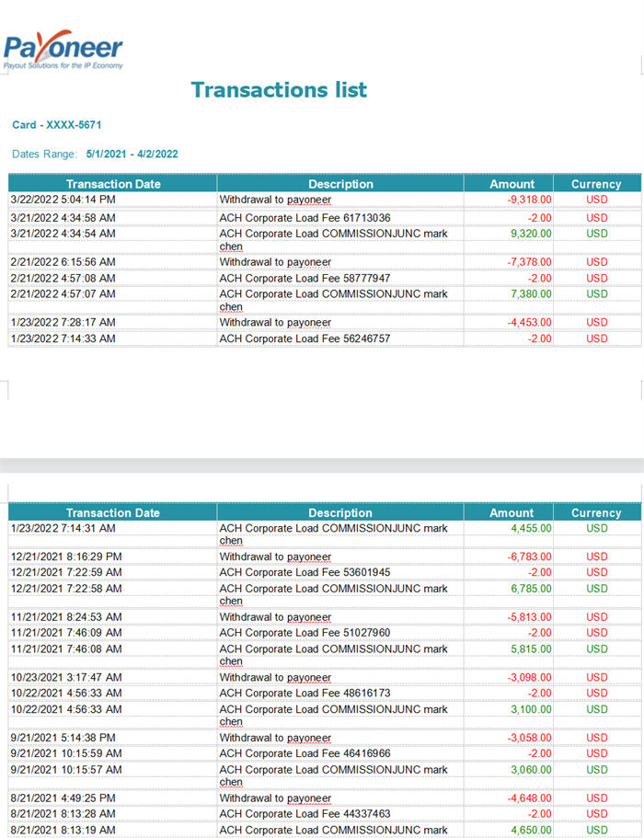
Task: Select amount '-9,318.00'
Action: click(529, 200)
